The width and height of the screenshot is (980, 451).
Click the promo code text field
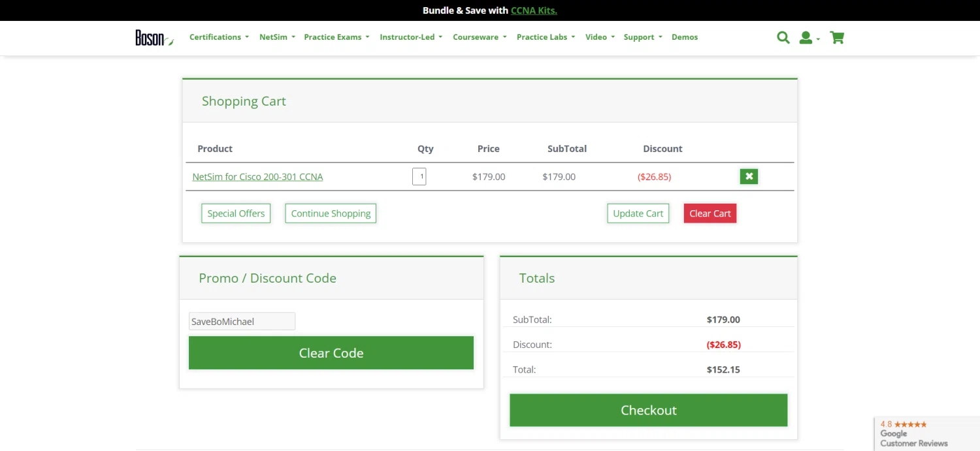click(x=242, y=321)
